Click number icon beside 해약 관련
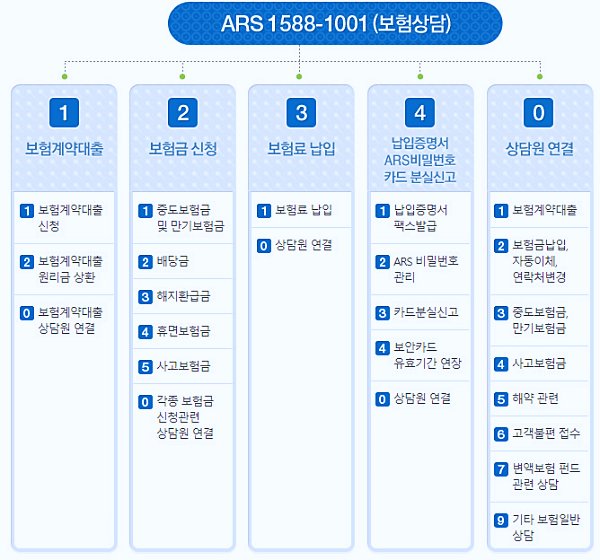The height and width of the screenshot is (560, 600). tap(501, 399)
